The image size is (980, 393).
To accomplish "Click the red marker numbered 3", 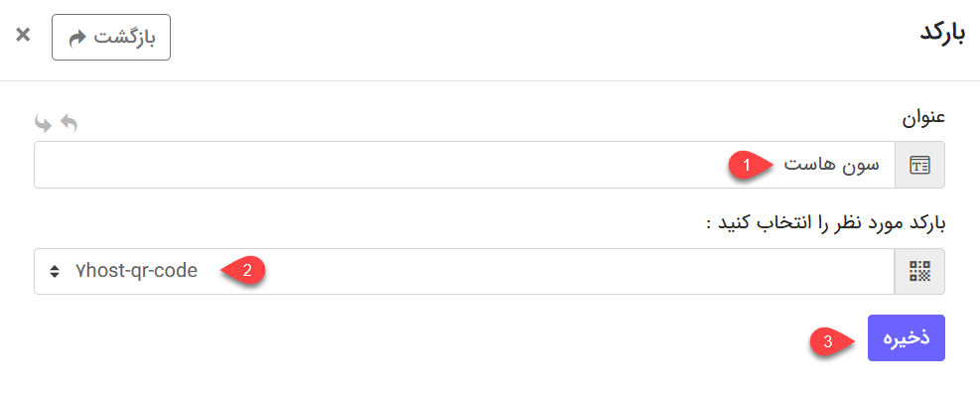I will [831, 341].
